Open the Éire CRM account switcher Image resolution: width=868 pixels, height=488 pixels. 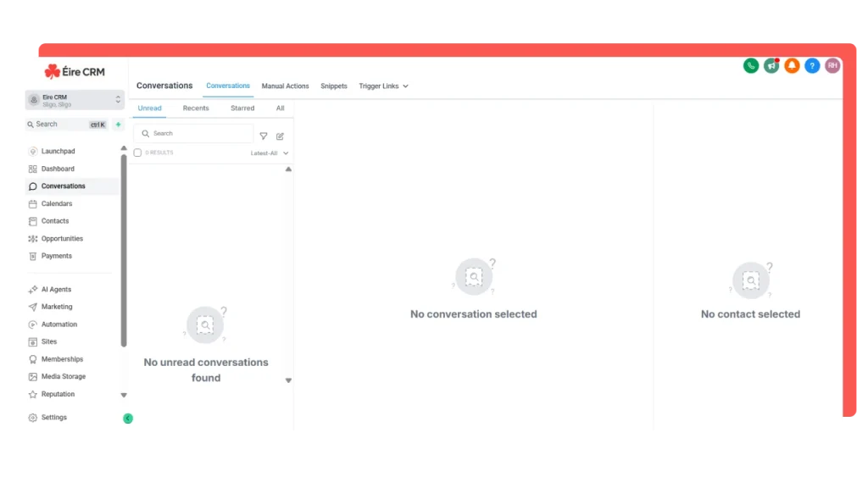click(75, 100)
